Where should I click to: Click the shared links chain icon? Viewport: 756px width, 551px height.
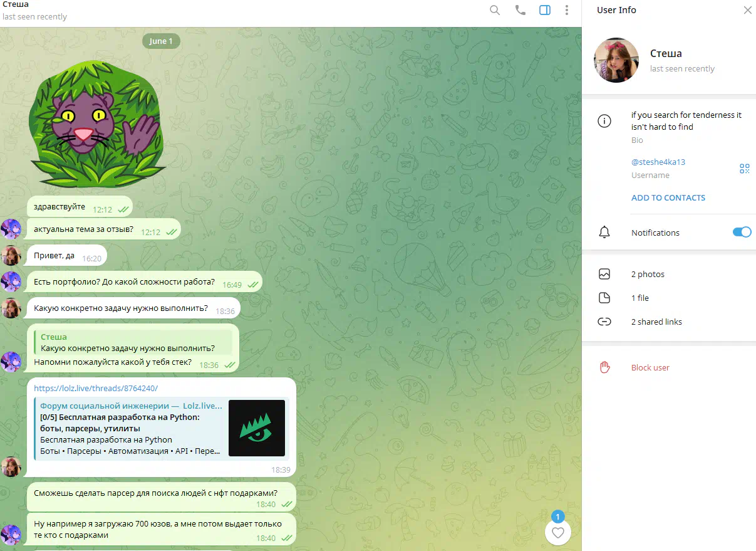[x=604, y=322]
